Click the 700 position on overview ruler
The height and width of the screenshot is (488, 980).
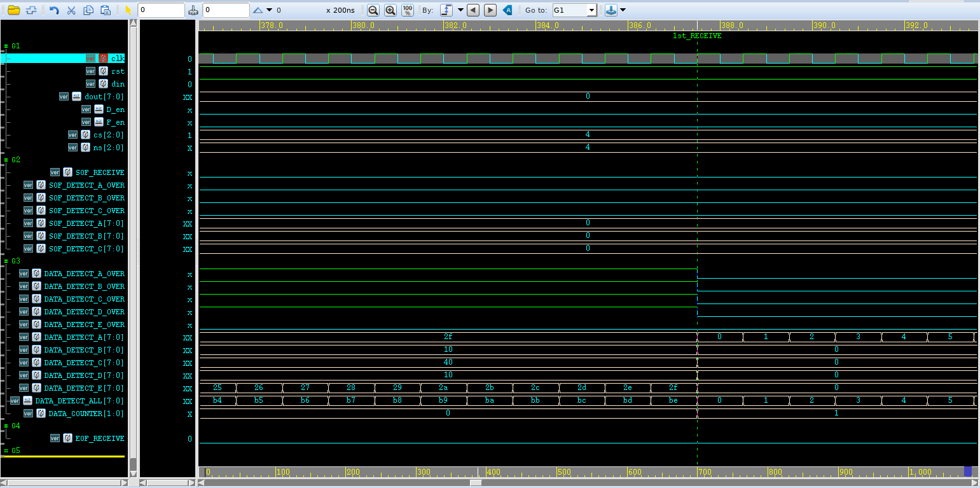(705, 472)
